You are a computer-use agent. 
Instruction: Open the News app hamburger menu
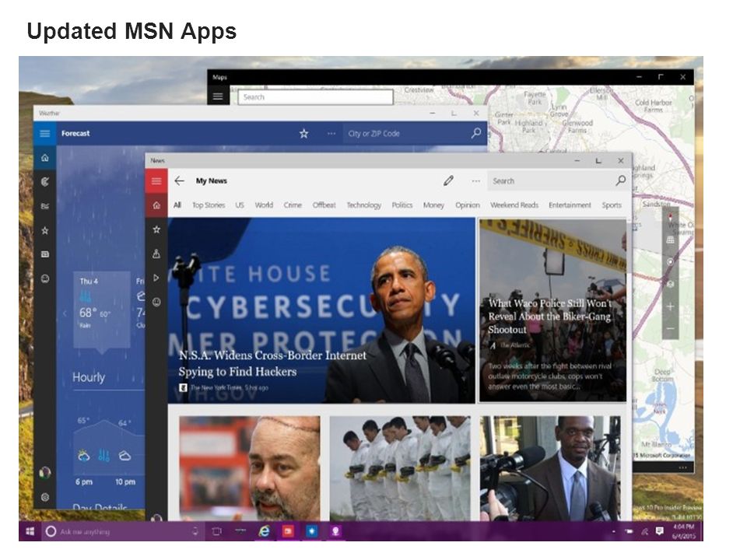click(x=156, y=181)
